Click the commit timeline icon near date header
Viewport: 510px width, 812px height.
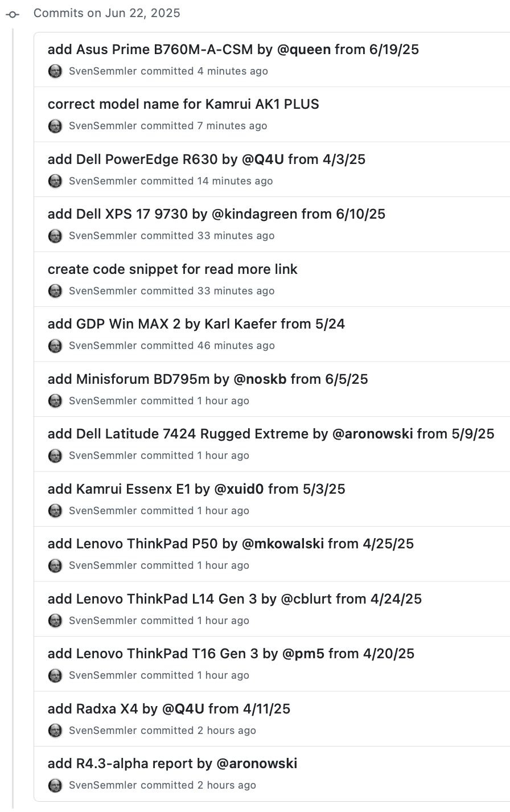coord(13,14)
